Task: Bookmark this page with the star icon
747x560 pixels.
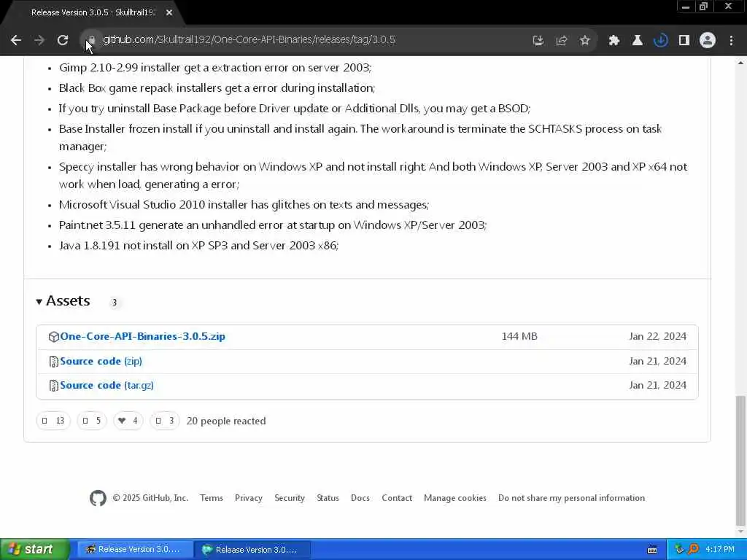Action: tap(585, 41)
